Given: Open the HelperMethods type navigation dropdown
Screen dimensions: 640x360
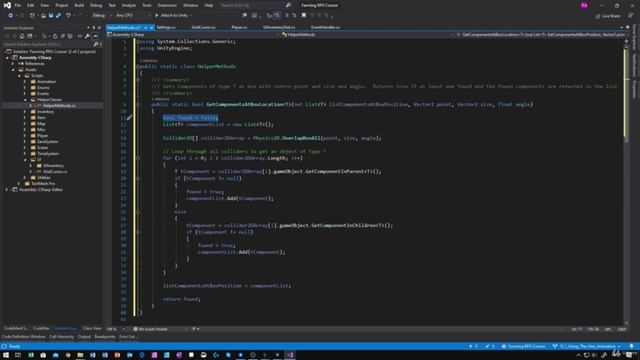Looking at the screenshot, I should coord(367,35).
